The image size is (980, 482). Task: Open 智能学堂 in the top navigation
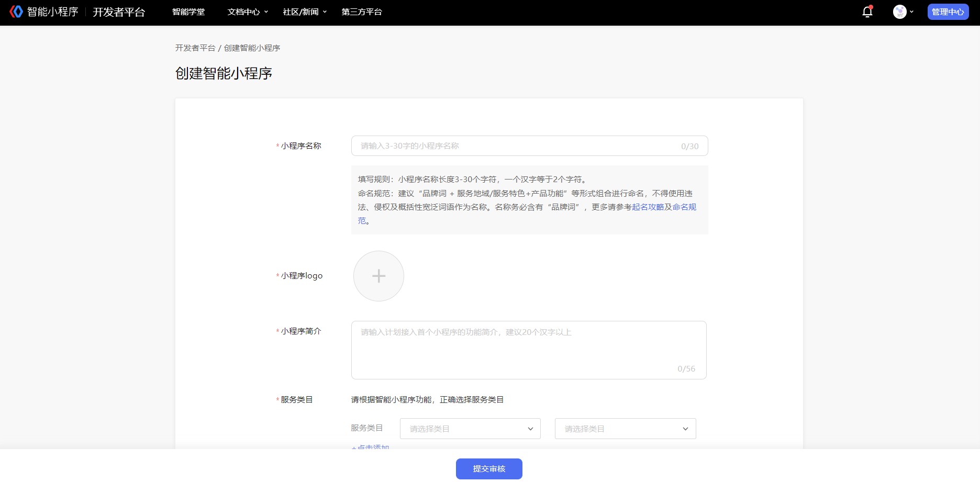click(188, 12)
